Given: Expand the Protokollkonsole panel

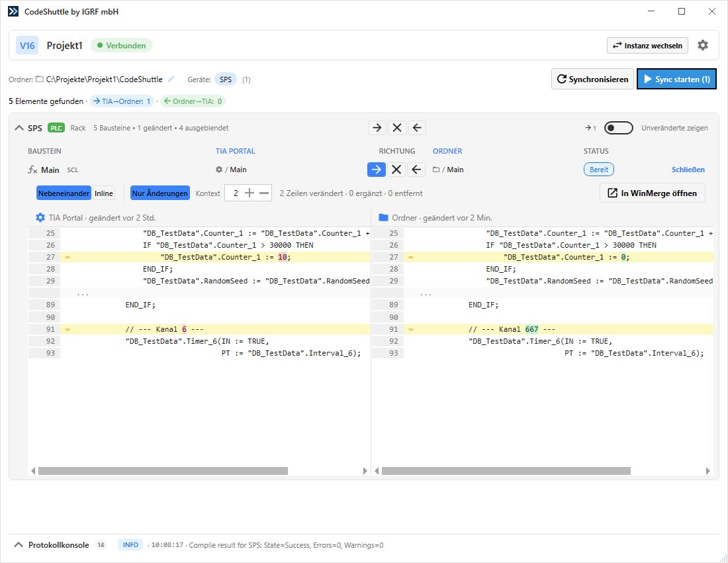Looking at the screenshot, I should pyautogui.click(x=19, y=544).
